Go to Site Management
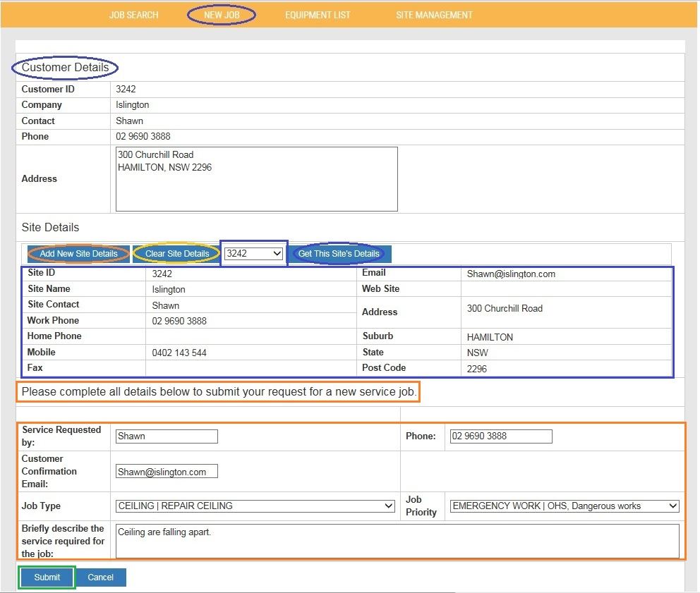 (434, 15)
